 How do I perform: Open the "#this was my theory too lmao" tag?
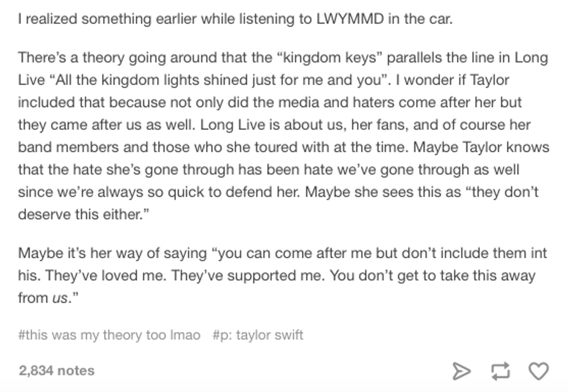110,335
